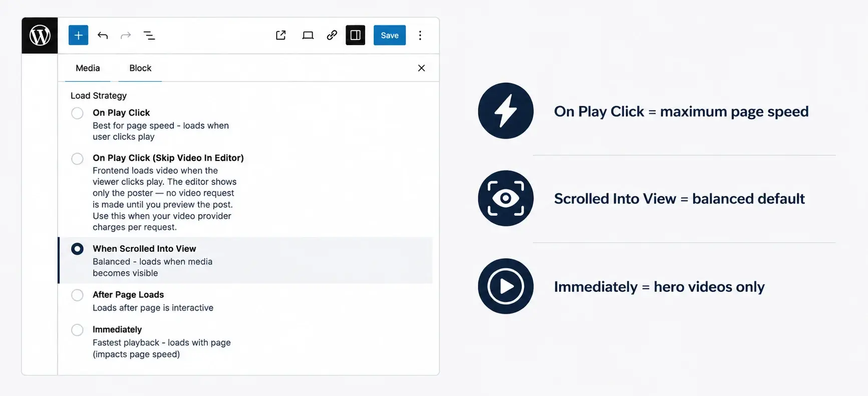Screen dimensions: 868x396
Task: Click 'Balanced - loads when media' description
Action: pos(152,262)
